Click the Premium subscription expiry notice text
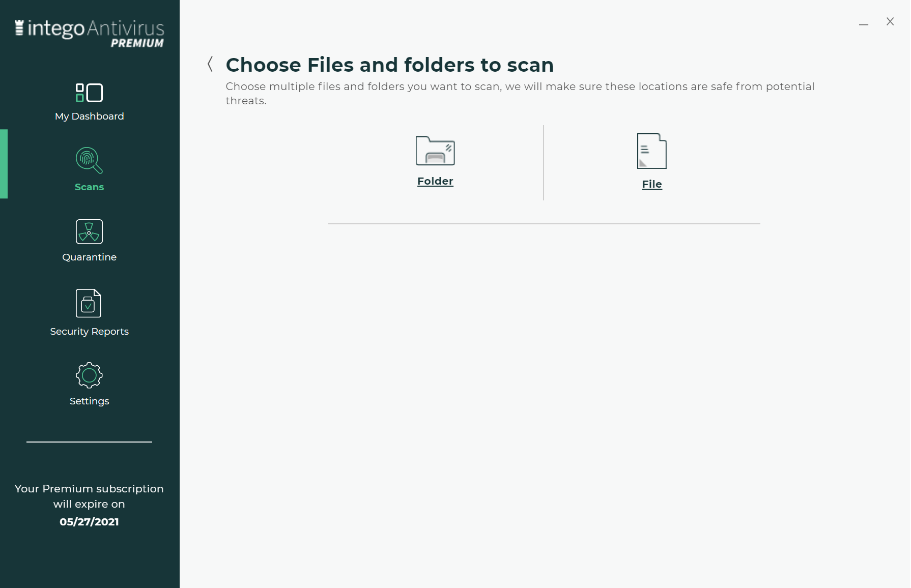The width and height of the screenshot is (911, 588). pyautogui.click(x=89, y=496)
